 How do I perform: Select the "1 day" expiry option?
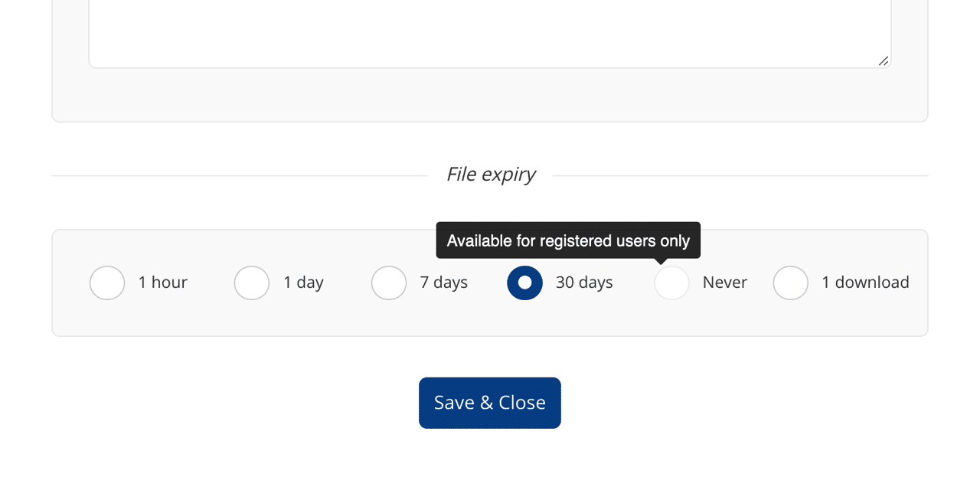coord(252,283)
